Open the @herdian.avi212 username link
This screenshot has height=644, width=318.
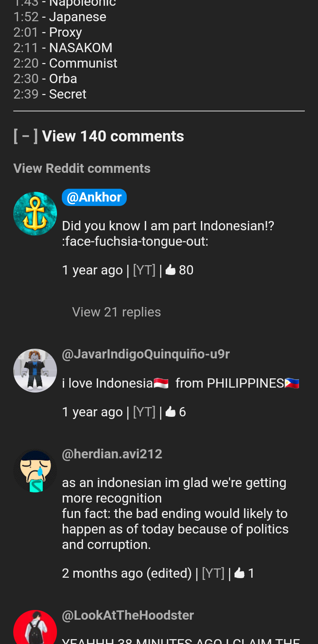pyautogui.click(x=112, y=454)
